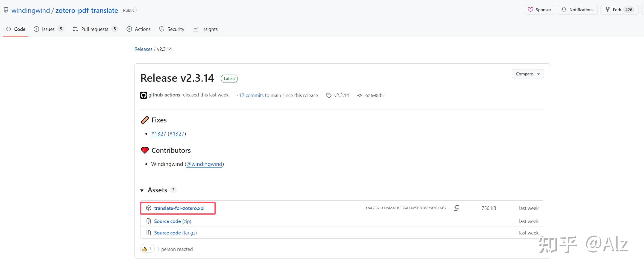Open the Pull requests tab
The height and width of the screenshot is (270, 644).
[95, 29]
